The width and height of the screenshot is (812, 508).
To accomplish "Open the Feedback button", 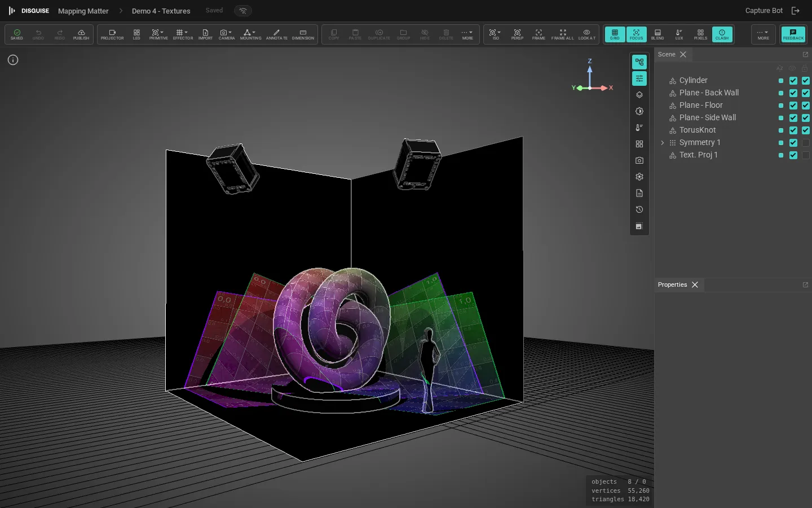I will pos(793,34).
